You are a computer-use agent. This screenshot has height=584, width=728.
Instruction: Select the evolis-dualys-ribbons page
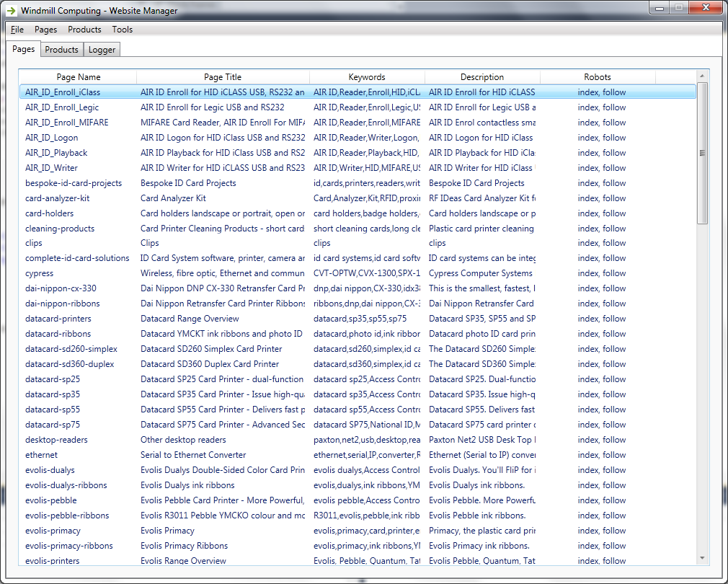pyautogui.click(x=66, y=485)
